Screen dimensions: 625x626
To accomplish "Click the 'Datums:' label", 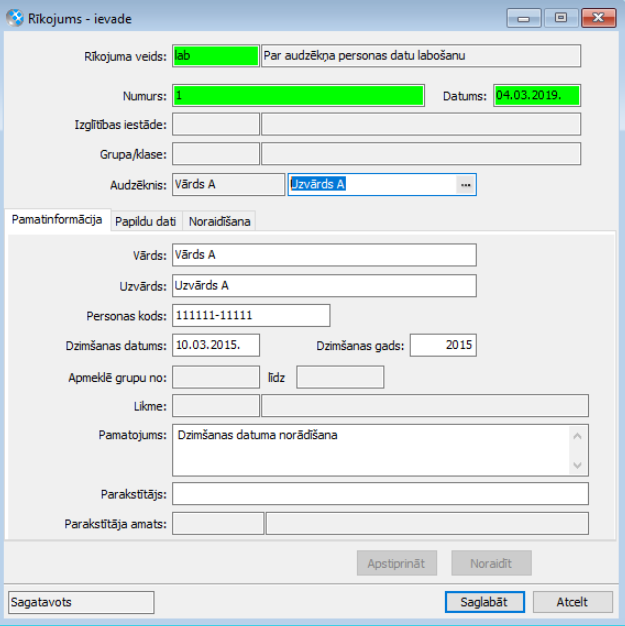I will click(465, 96).
